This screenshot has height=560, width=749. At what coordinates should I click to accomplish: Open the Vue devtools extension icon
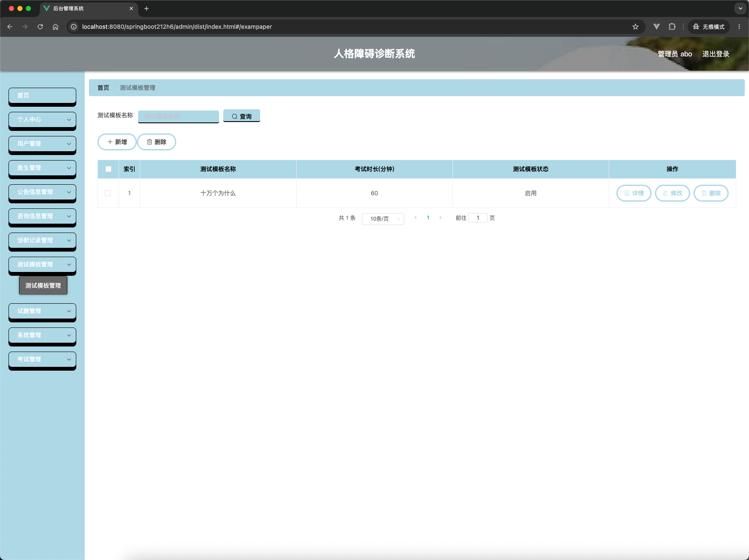tap(657, 27)
